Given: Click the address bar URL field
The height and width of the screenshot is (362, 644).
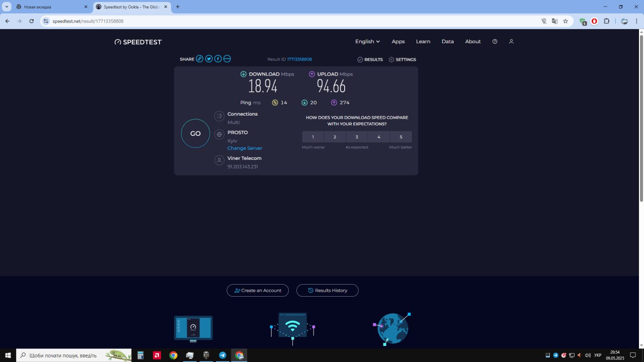Looking at the screenshot, I should pos(292,21).
